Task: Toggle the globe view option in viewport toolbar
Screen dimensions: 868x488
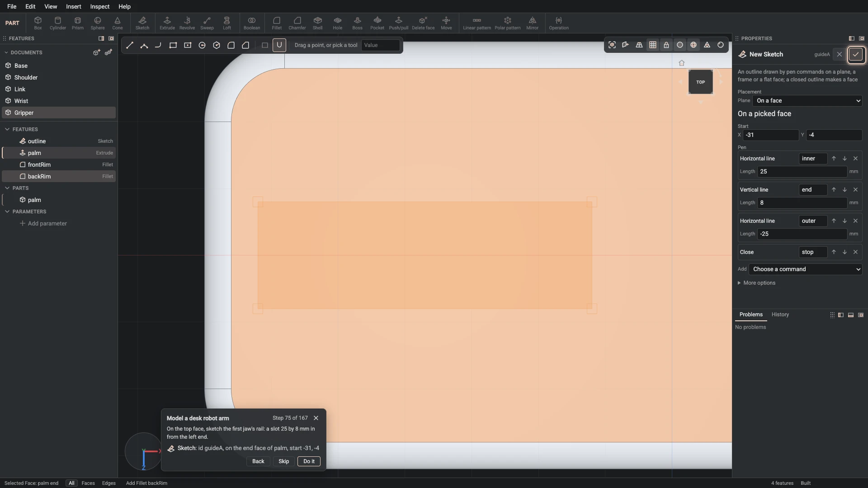Action: pos(693,45)
